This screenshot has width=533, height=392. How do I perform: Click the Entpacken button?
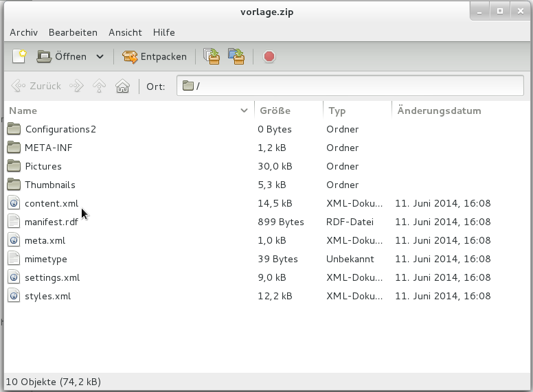pos(155,56)
